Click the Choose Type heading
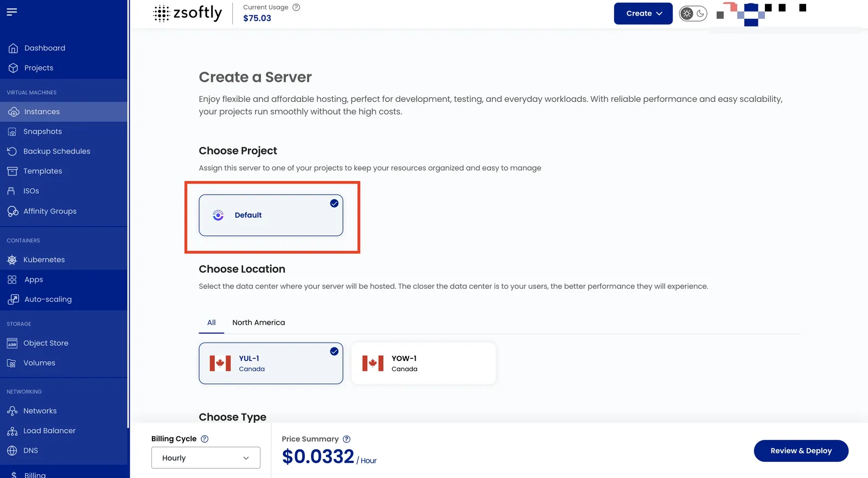Image resolution: width=868 pixels, height=478 pixels. pos(233,417)
